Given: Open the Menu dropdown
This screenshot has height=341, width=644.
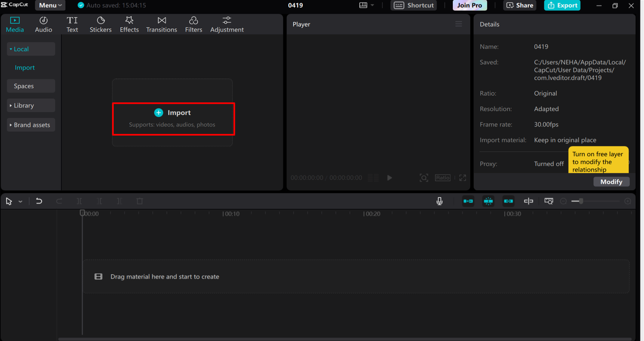Looking at the screenshot, I should coord(50,6).
